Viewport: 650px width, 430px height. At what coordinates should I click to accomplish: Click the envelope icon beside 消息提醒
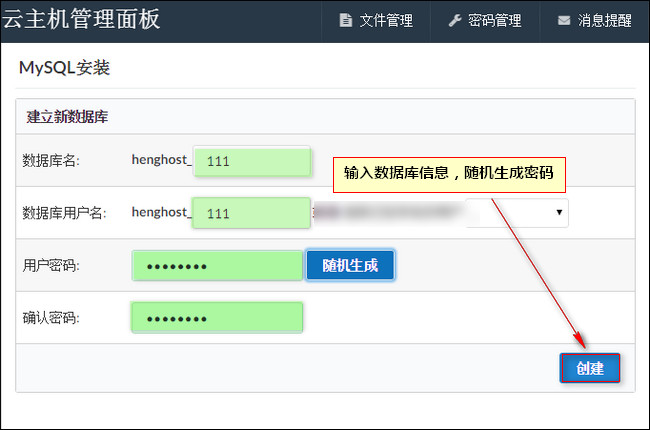click(564, 21)
